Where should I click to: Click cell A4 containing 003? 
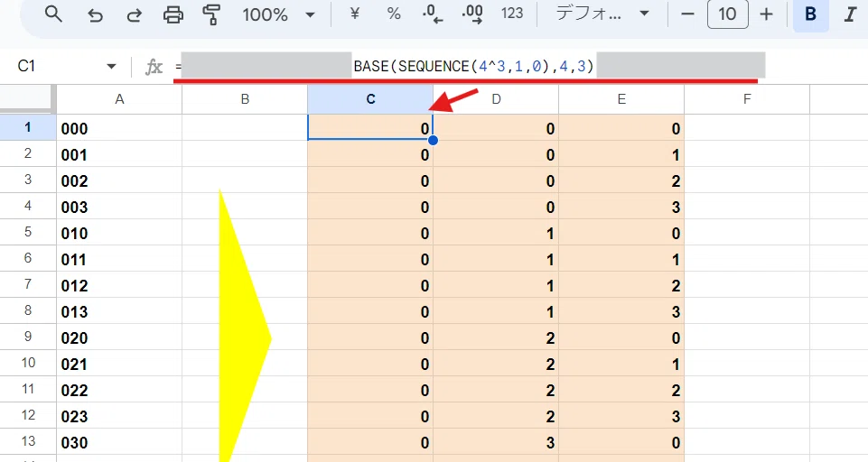pos(119,206)
